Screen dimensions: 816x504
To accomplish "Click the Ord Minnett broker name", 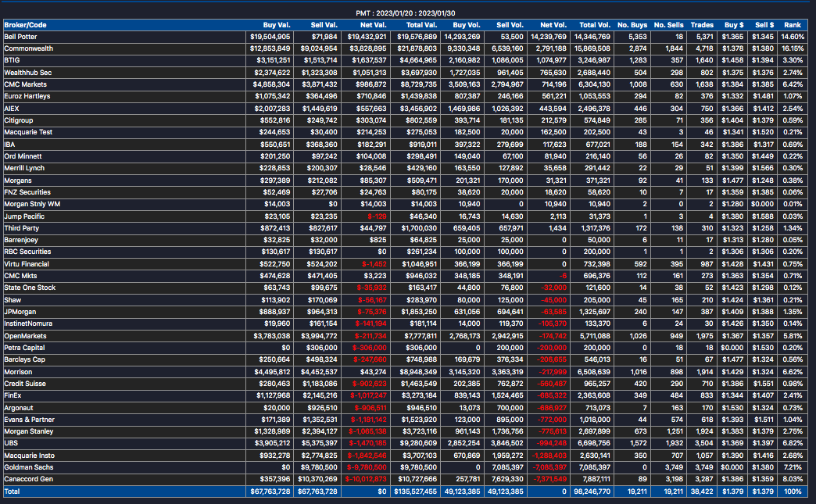I will tap(23, 156).
